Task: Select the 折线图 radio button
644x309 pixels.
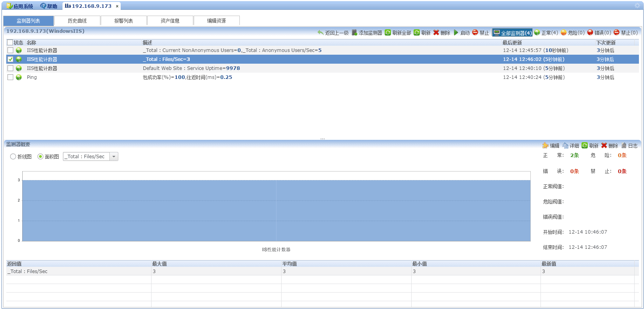Action: tap(13, 157)
